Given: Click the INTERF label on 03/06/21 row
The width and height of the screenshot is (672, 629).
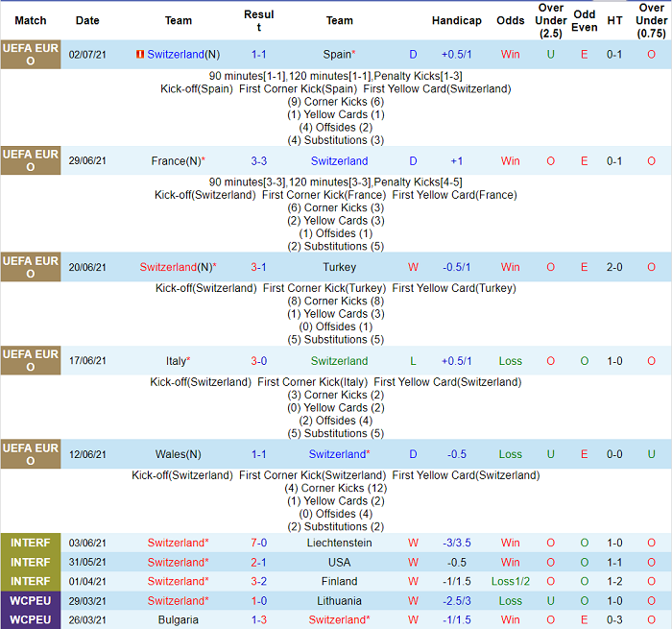Looking at the screenshot, I should [30, 543].
